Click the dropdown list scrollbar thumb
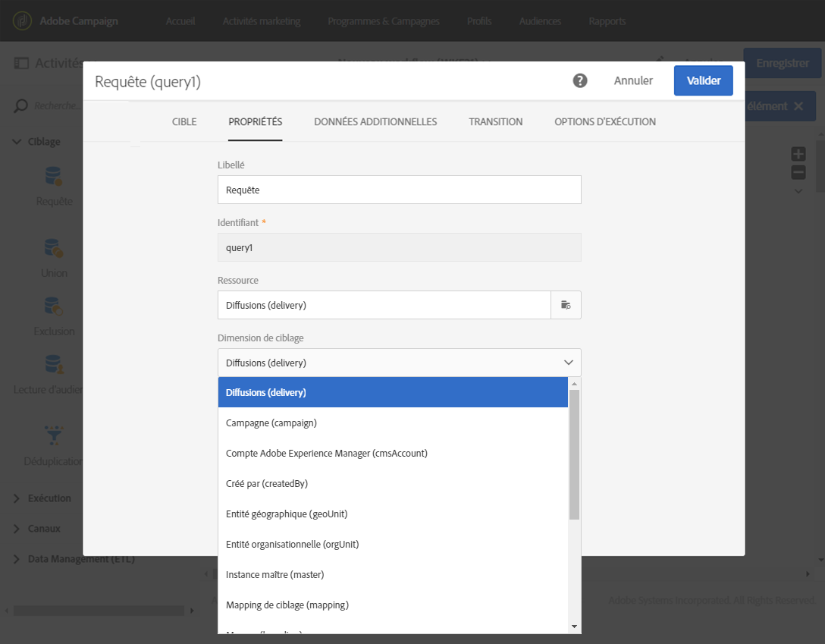Viewport: 825px width, 644px height. 574,454
